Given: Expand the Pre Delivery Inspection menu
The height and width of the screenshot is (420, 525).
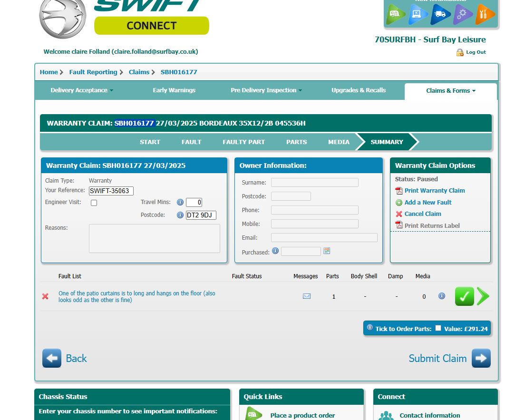Looking at the screenshot, I should coord(266,90).
